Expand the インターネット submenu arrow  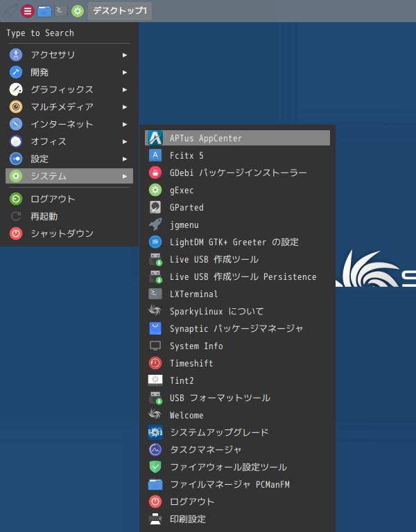click(125, 124)
